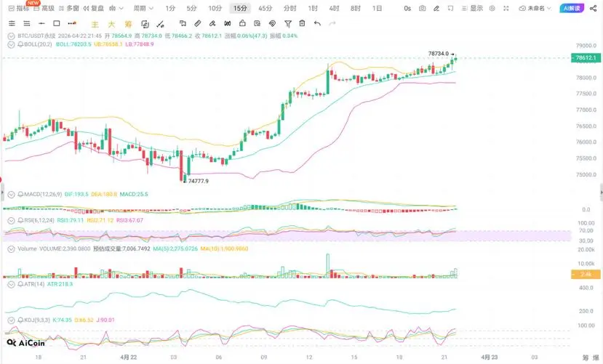Toggle the RSI alert bell

point(20,220)
